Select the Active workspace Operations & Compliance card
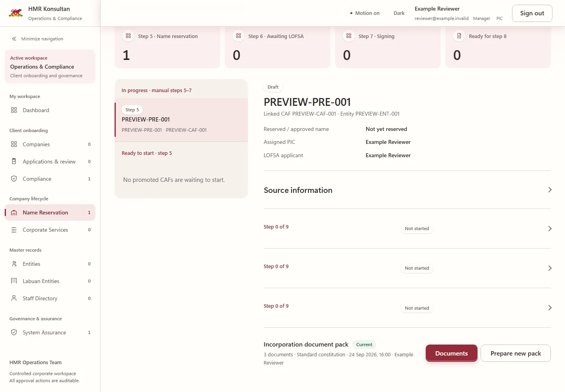 coord(50,67)
